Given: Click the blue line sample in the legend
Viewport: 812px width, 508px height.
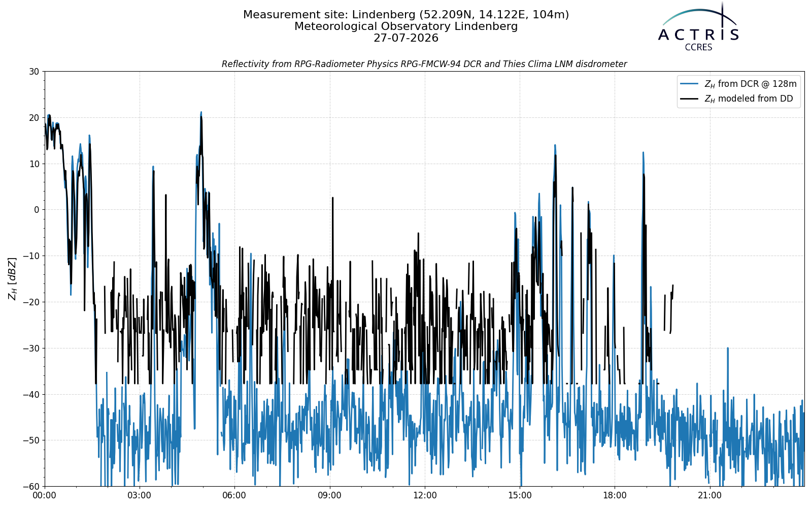Looking at the screenshot, I should 690,84.
